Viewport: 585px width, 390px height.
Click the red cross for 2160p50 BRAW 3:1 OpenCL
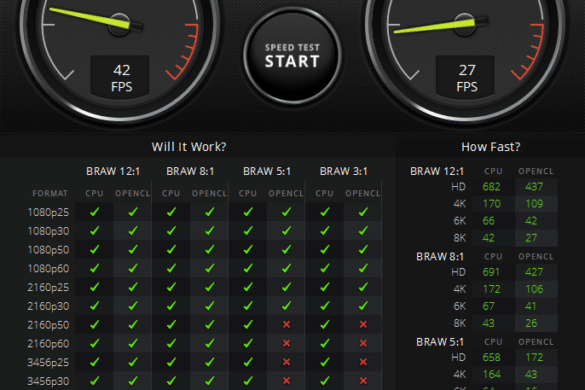coord(363,324)
